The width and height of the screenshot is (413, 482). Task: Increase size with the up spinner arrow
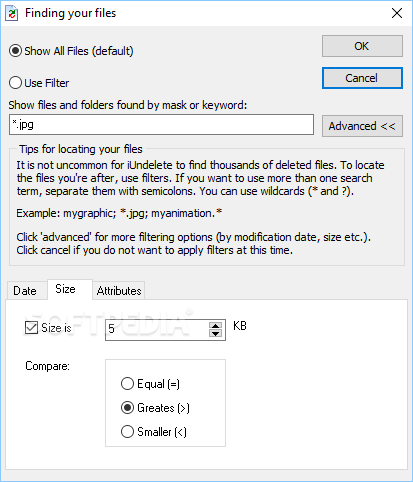click(216, 326)
